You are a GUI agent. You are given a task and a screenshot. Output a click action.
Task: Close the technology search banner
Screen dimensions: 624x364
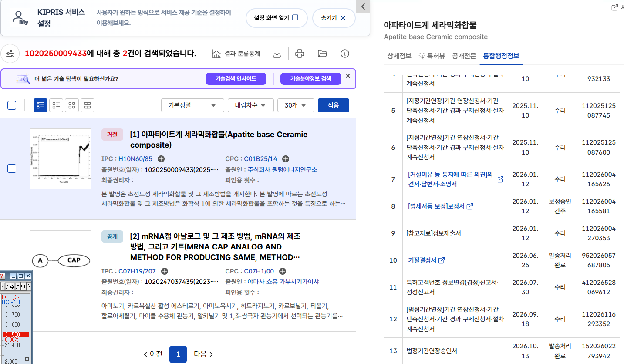click(348, 76)
